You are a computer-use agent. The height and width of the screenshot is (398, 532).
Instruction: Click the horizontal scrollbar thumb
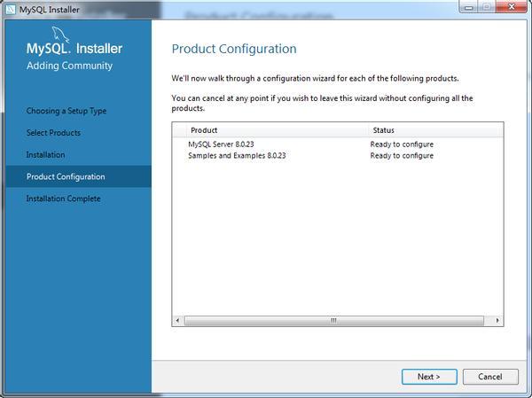(334, 320)
